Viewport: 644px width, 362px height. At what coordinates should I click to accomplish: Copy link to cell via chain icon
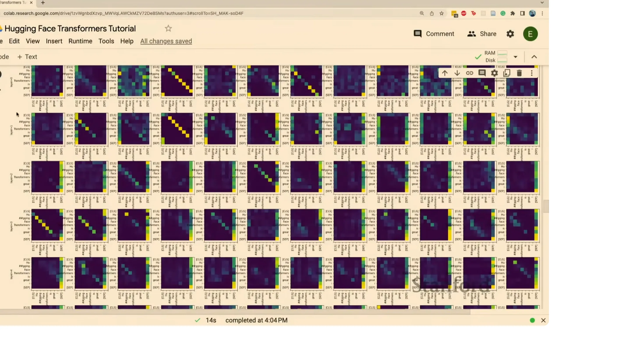pos(469,73)
